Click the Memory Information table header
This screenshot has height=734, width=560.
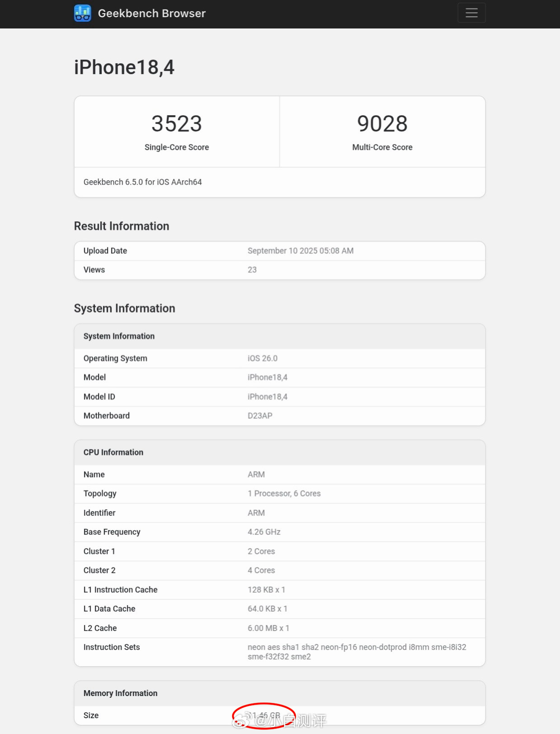(x=121, y=693)
